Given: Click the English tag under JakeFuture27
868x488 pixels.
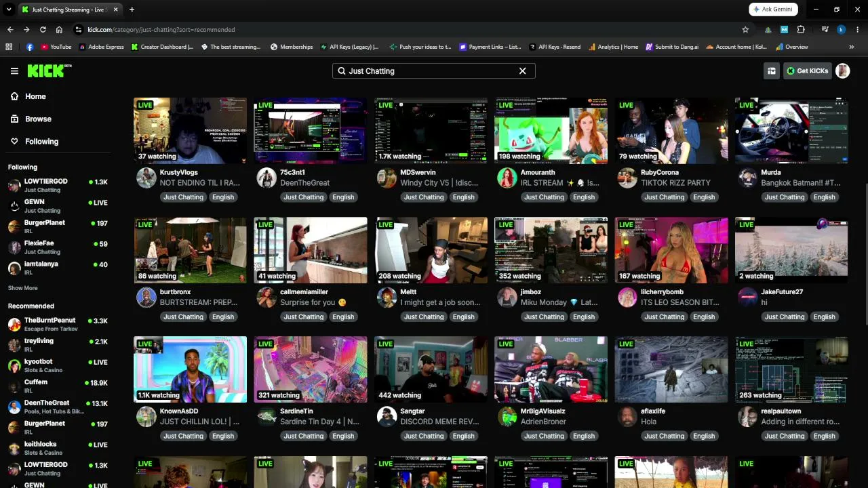Looking at the screenshot, I should [x=825, y=317].
